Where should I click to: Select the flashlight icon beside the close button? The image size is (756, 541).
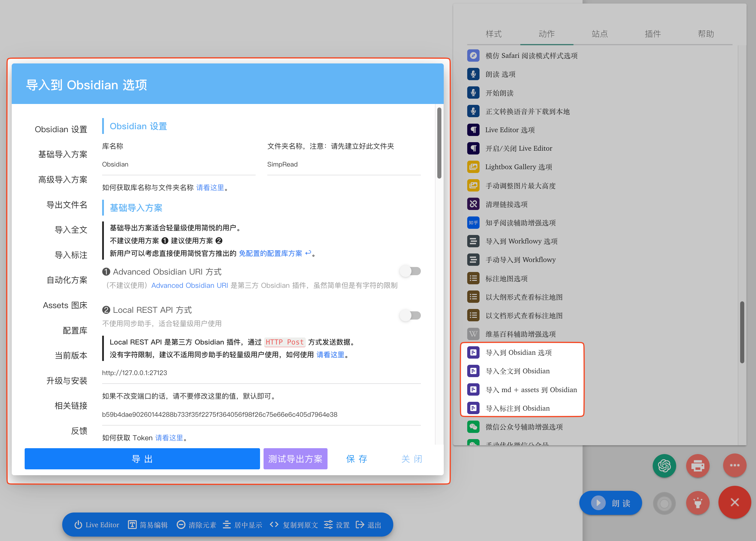[698, 503]
